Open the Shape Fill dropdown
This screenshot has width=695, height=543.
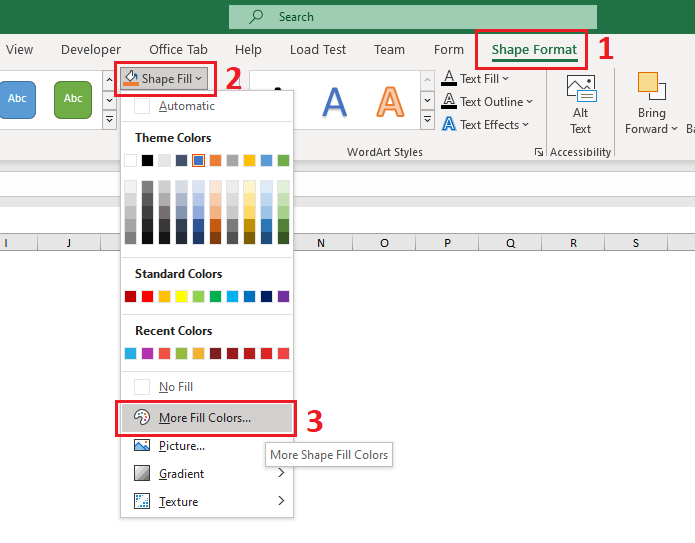coord(164,78)
